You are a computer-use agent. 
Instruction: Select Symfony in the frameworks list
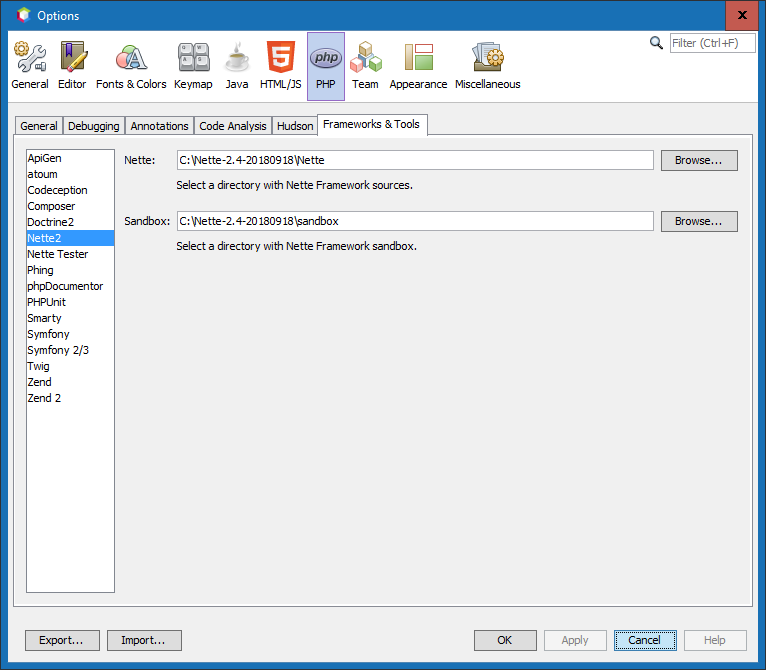[x=70, y=334]
